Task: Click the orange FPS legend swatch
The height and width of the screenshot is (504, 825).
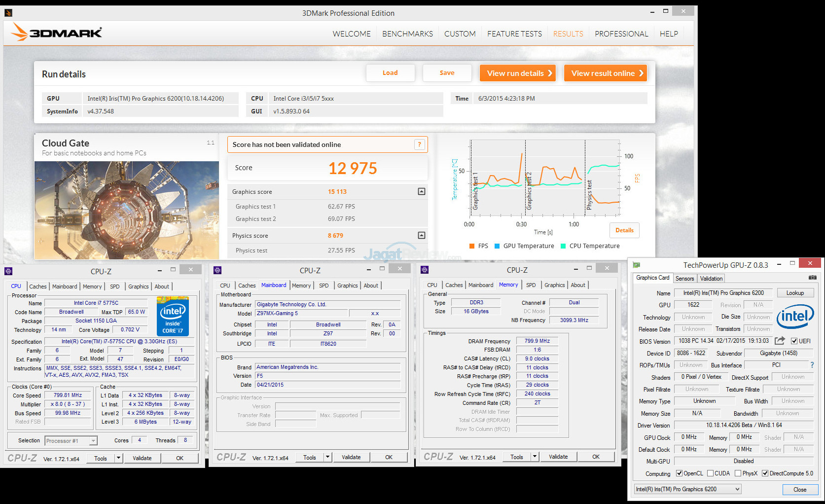Action: tap(472, 246)
